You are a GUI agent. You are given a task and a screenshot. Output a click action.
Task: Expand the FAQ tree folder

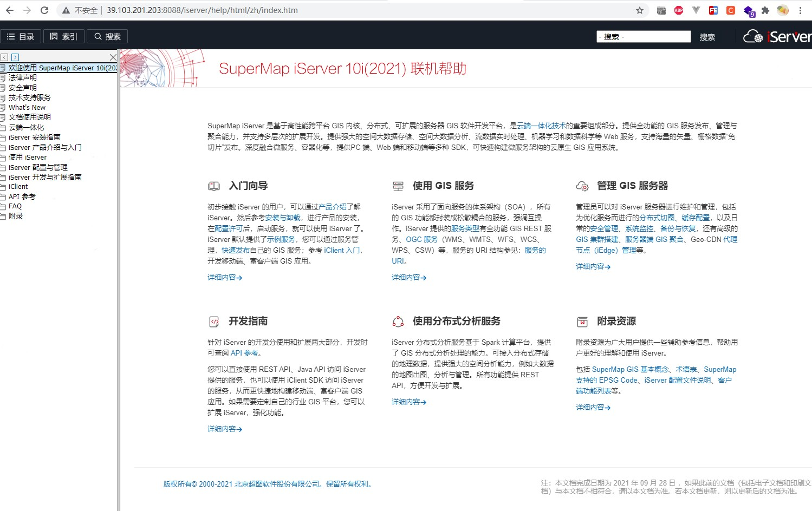(15, 206)
